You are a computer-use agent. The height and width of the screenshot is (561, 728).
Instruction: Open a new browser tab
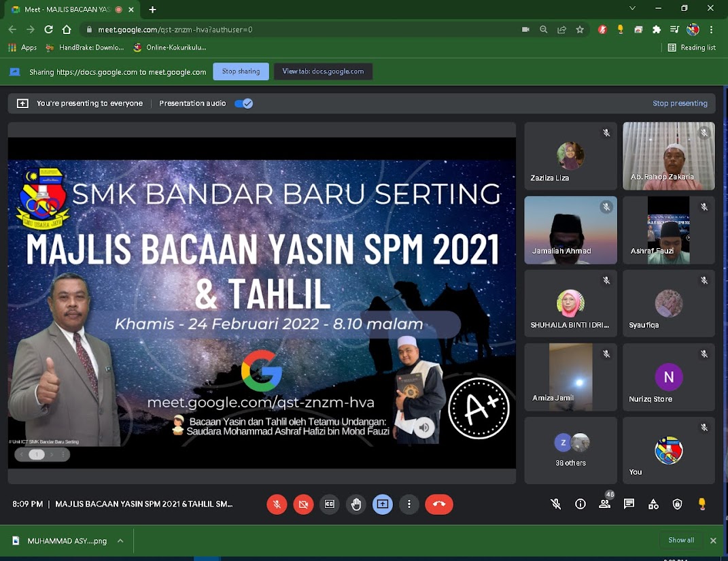[x=152, y=10]
